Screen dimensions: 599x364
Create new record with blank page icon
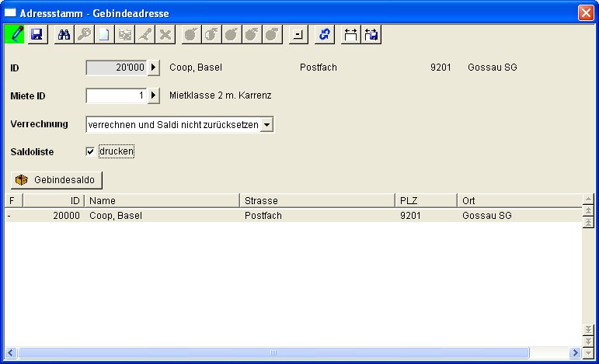(x=104, y=35)
